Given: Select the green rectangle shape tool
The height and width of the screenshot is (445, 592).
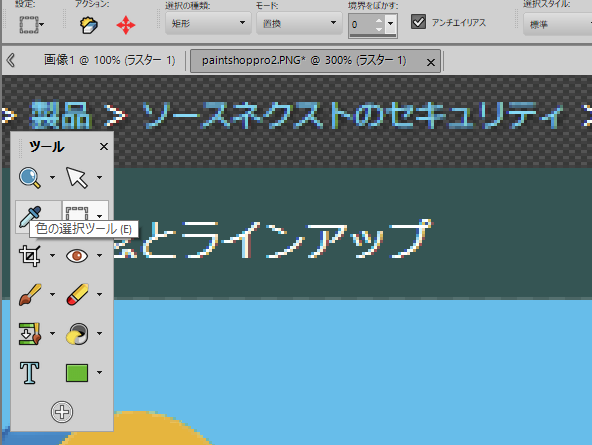Looking at the screenshot, I should (x=77, y=373).
